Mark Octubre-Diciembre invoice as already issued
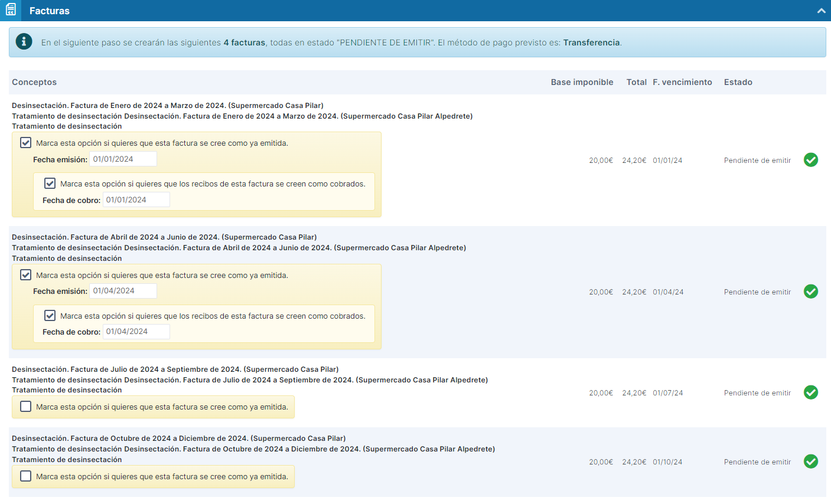831x504 pixels. (x=26, y=476)
